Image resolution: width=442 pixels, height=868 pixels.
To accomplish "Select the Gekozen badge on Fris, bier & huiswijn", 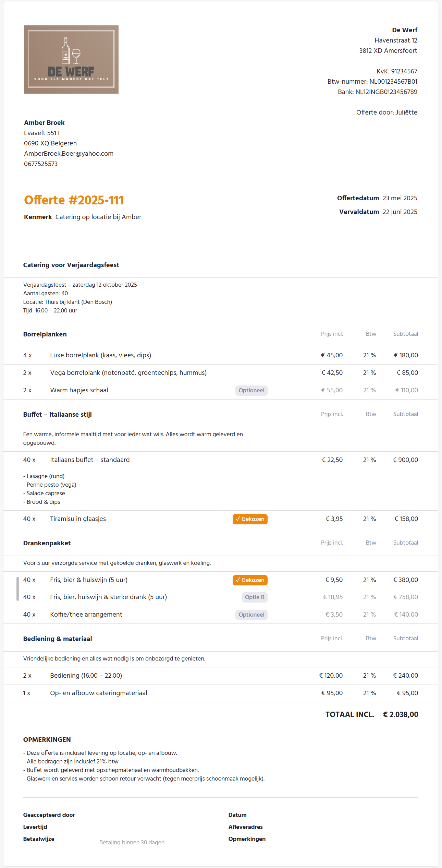I will (x=250, y=580).
